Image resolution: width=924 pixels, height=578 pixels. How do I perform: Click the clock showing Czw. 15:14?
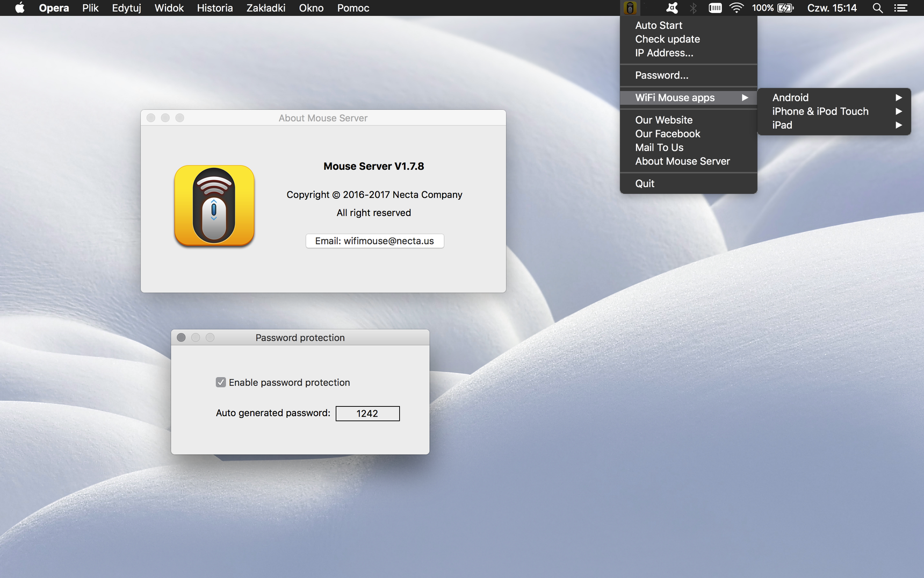(x=832, y=8)
